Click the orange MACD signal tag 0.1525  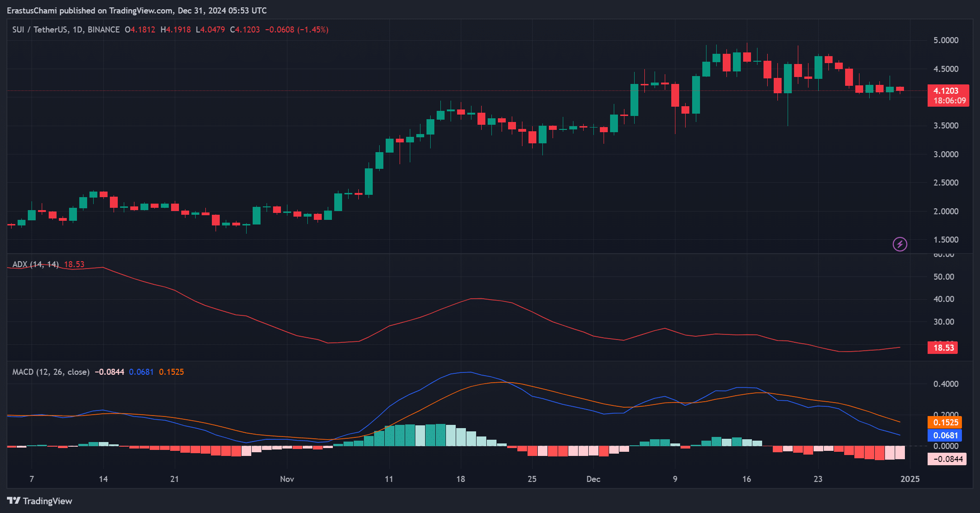(x=945, y=423)
